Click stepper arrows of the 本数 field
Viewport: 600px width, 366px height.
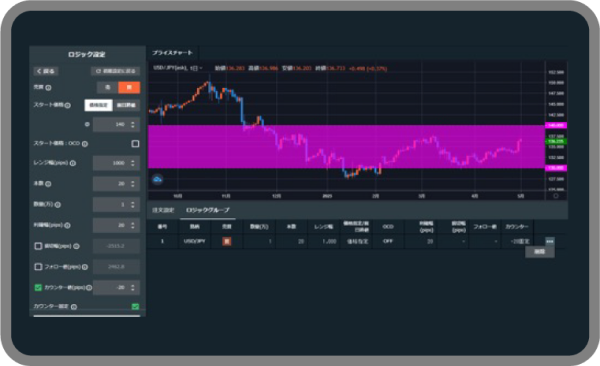[133, 184]
